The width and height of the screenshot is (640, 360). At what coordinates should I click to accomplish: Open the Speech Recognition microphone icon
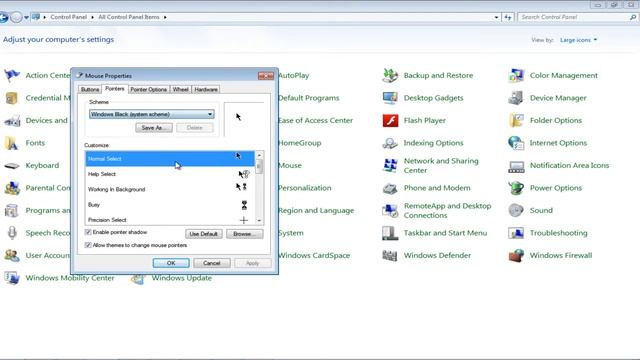click(x=12, y=233)
